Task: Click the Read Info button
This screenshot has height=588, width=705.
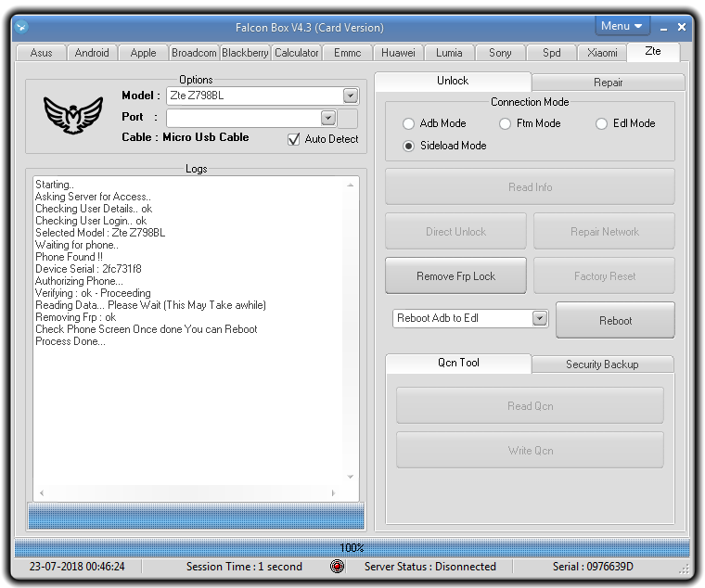Action: click(x=530, y=187)
